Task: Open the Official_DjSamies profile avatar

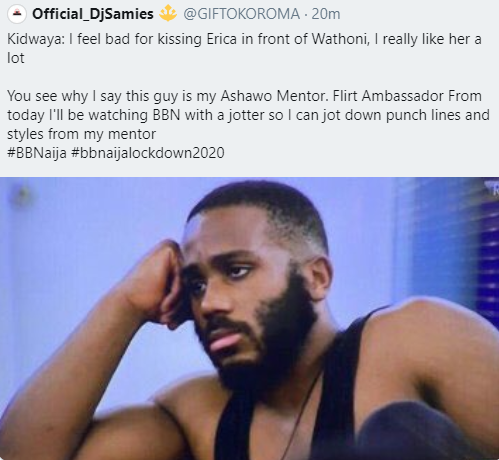Action: [x=17, y=14]
